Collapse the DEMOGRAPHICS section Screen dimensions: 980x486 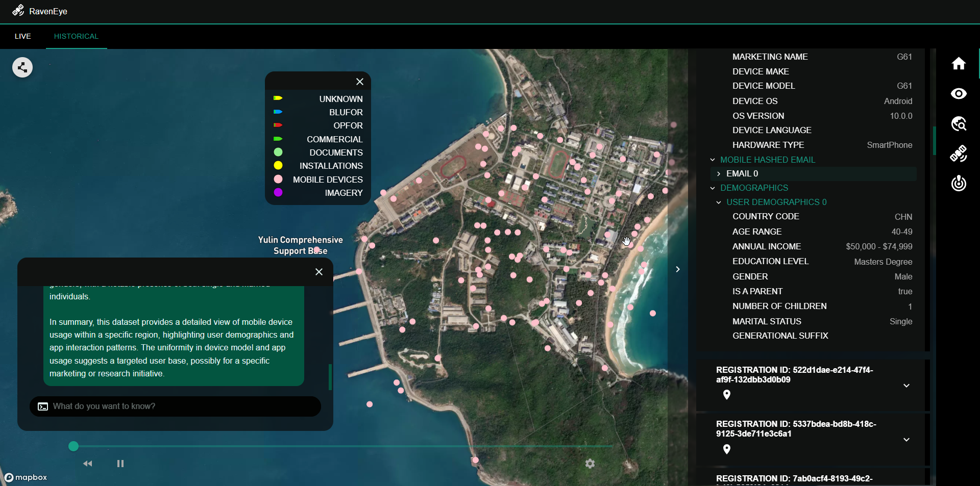tap(713, 188)
